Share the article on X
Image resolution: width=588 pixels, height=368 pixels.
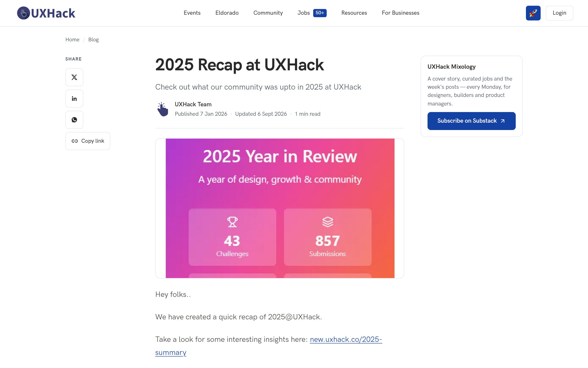point(74,77)
